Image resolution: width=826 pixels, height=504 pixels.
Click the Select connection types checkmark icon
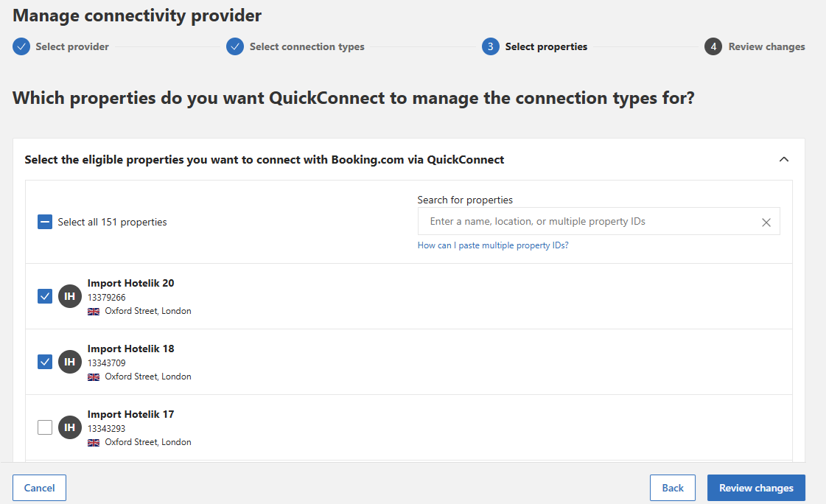pyautogui.click(x=235, y=46)
